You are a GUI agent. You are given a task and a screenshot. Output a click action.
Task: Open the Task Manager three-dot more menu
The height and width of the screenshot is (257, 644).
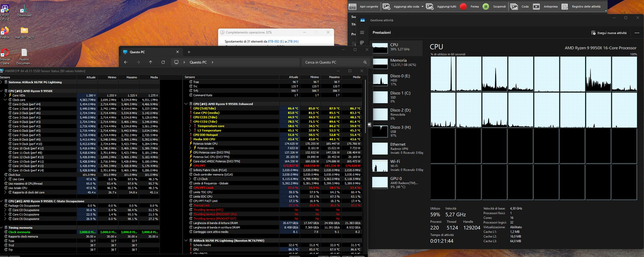click(x=636, y=32)
